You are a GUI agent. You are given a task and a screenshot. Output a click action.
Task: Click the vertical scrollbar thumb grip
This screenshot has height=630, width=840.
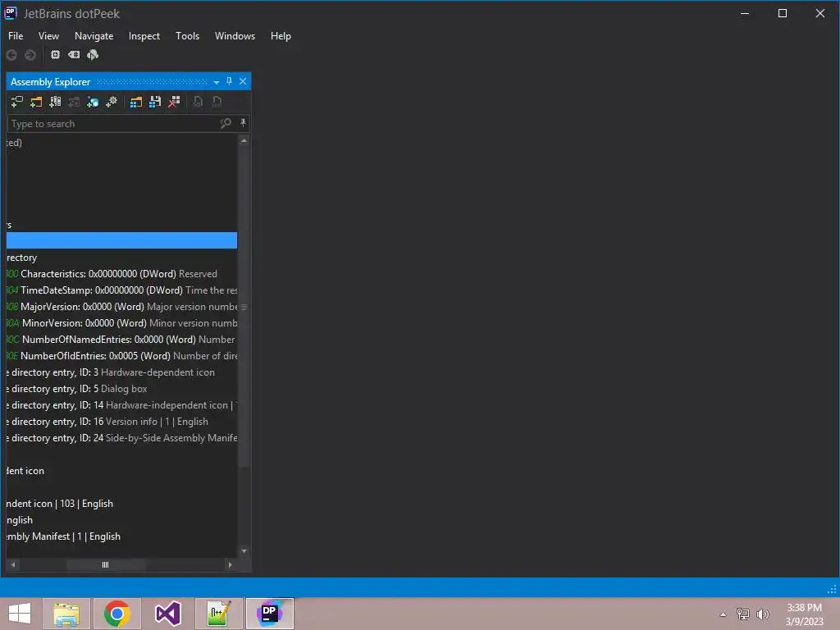click(x=244, y=307)
